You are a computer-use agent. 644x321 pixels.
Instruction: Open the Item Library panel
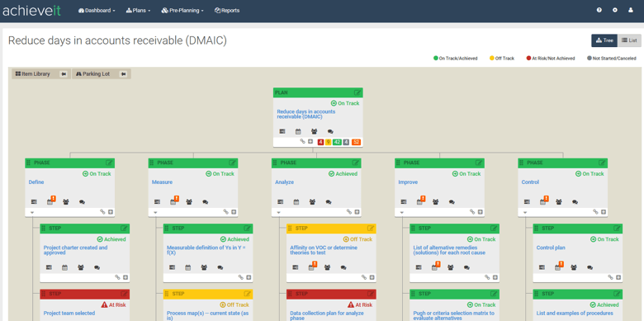(32, 74)
